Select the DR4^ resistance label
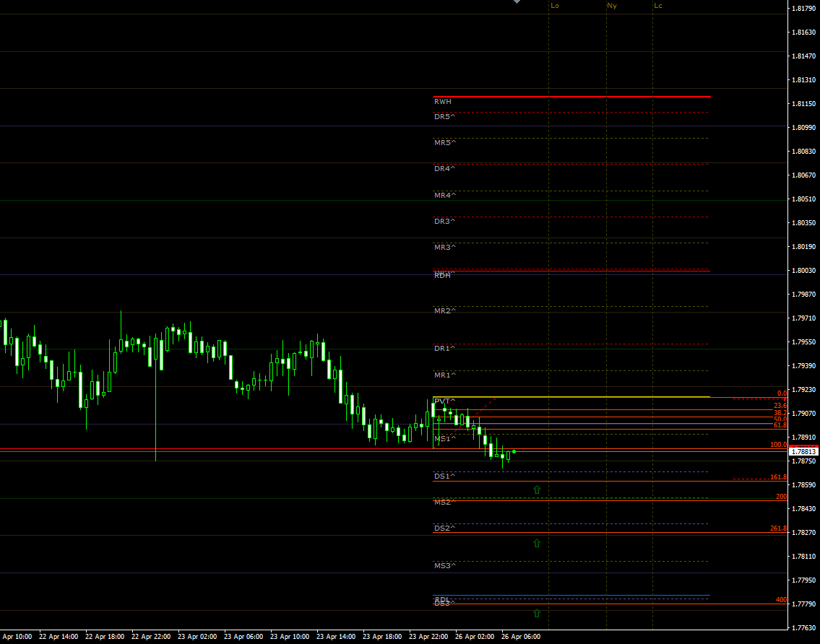Image resolution: width=820 pixels, height=644 pixels. pos(444,169)
